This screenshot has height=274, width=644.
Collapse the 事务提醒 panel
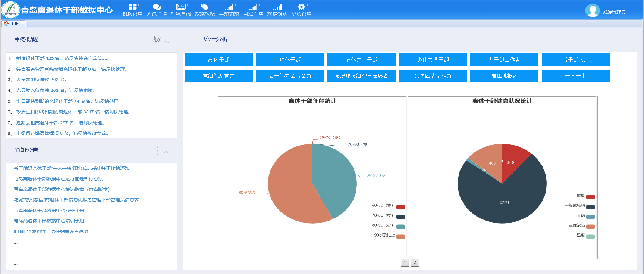click(x=167, y=41)
